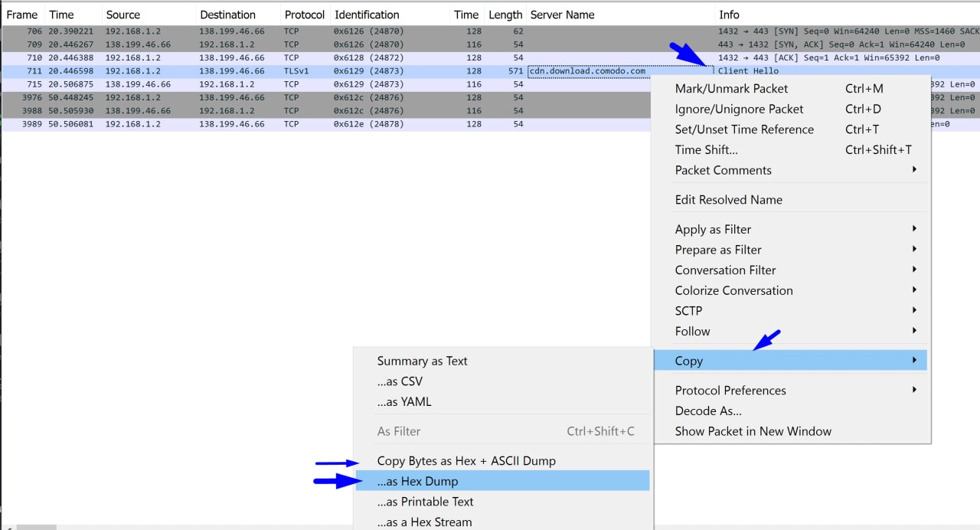Copy packet Summary as Text
980x530 pixels.
click(x=422, y=360)
